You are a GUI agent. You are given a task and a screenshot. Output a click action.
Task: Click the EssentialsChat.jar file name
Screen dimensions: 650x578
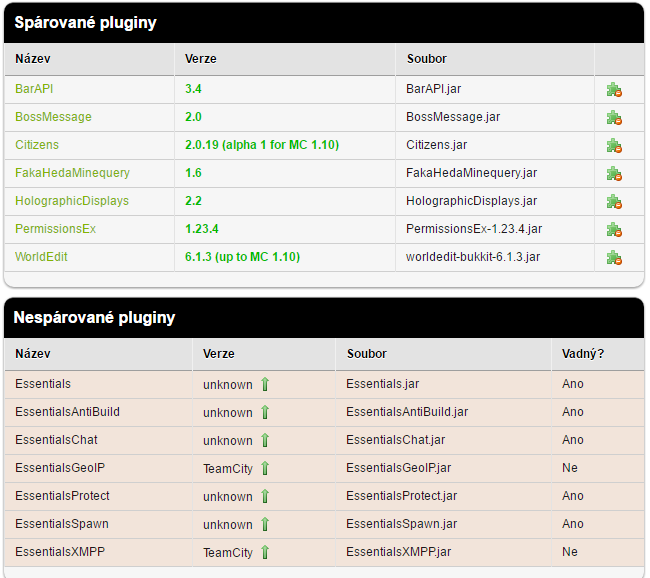(x=395, y=440)
